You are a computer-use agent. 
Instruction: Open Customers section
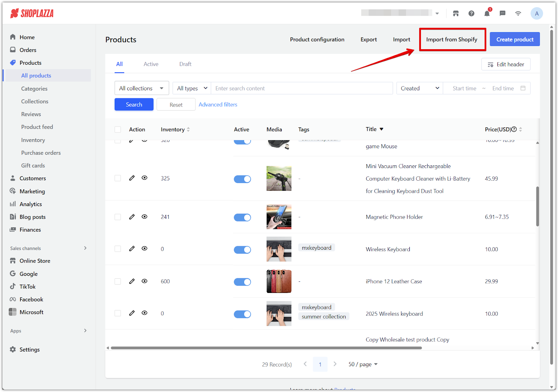(x=32, y=178)
